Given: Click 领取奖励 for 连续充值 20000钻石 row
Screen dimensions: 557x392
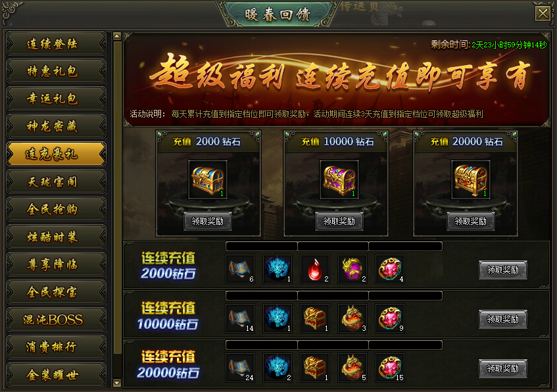Looking at the screenshot, I should [502, 368].
